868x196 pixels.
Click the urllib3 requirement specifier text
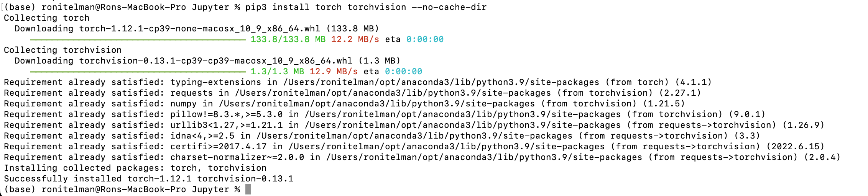click(226, 125)
